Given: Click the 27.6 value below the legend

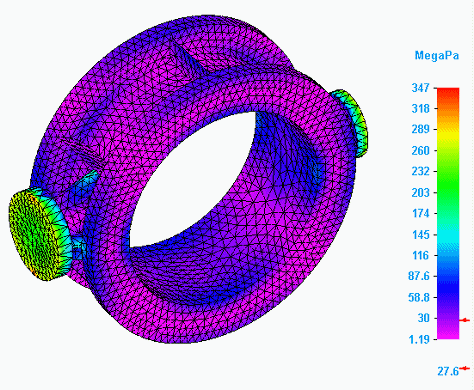Looking at the screenshot, I should tap(448, 371).
